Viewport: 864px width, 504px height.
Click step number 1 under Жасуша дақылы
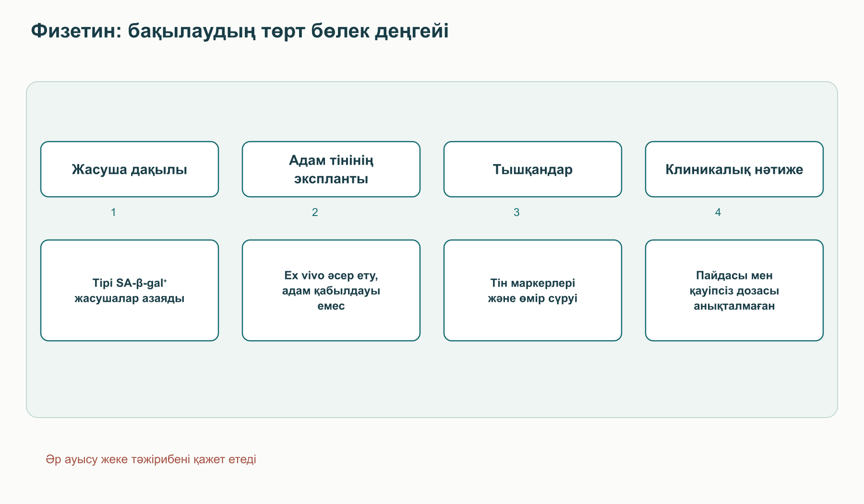(113, 212)
